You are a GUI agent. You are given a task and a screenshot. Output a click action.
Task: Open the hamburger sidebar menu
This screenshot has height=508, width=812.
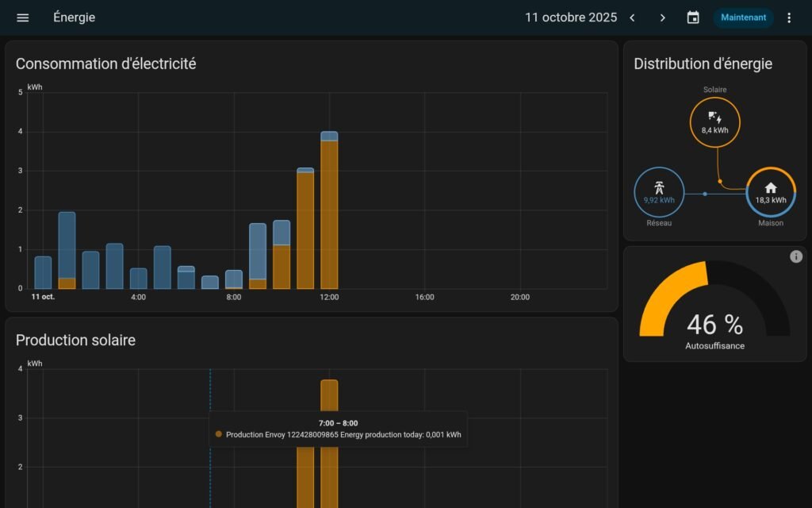click(x=23, y=17)
